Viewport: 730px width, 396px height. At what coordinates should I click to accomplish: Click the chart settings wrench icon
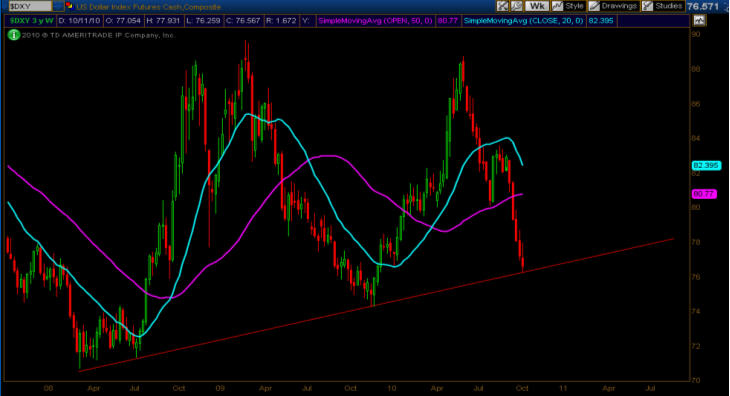[517, 6]
